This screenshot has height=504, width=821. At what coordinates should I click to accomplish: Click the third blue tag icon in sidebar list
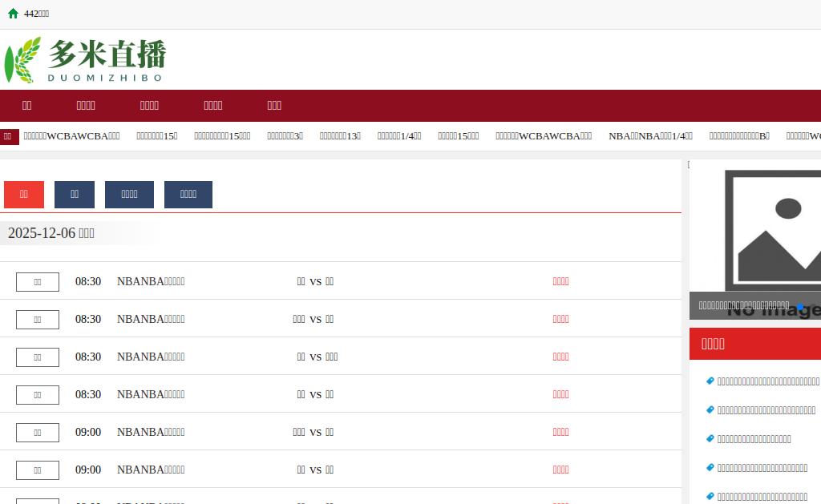click(710, 438)
